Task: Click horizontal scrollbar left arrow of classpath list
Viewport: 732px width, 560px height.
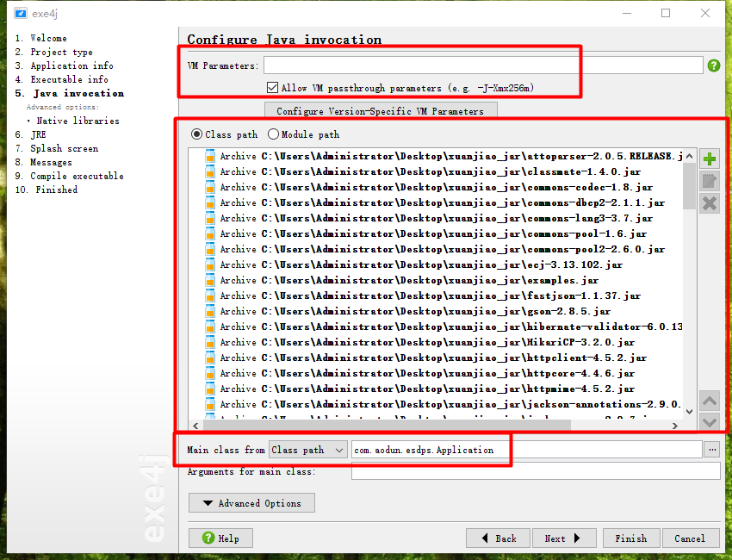Action: (x=195, y=426)
